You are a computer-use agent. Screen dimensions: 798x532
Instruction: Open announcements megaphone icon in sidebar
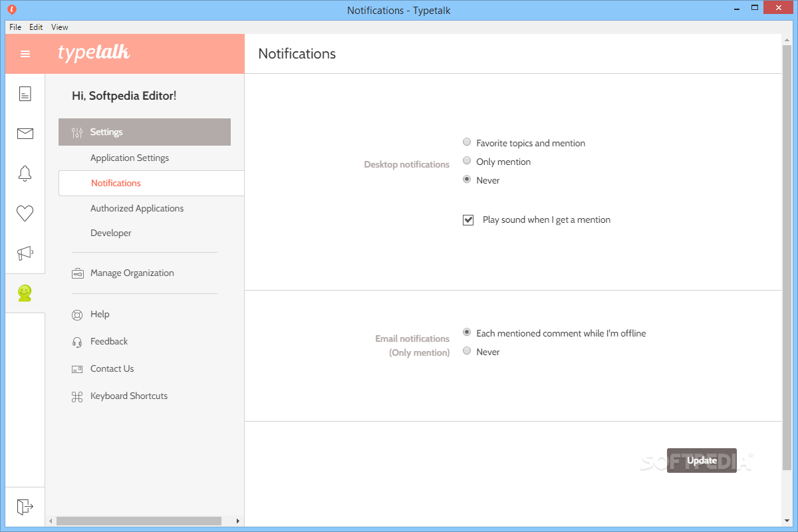click(x=25, y=253)
